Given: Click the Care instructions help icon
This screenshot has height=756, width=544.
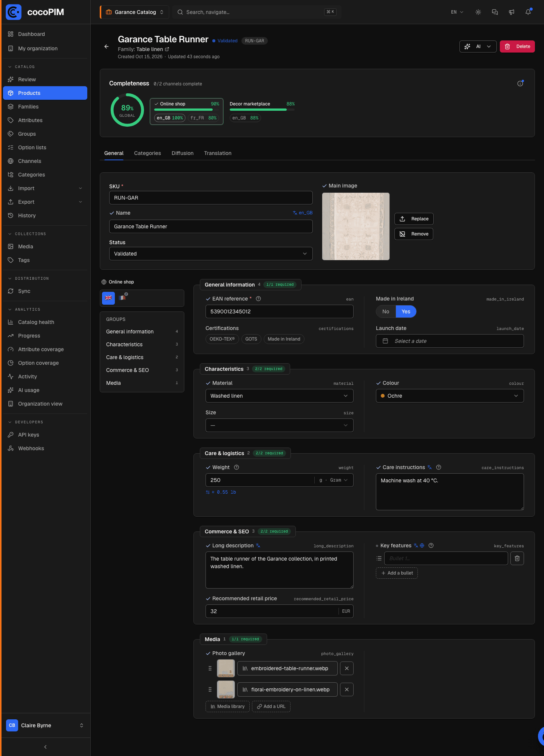Looking at the screenshot, I should pyautogui.click(x=439, y=467).
